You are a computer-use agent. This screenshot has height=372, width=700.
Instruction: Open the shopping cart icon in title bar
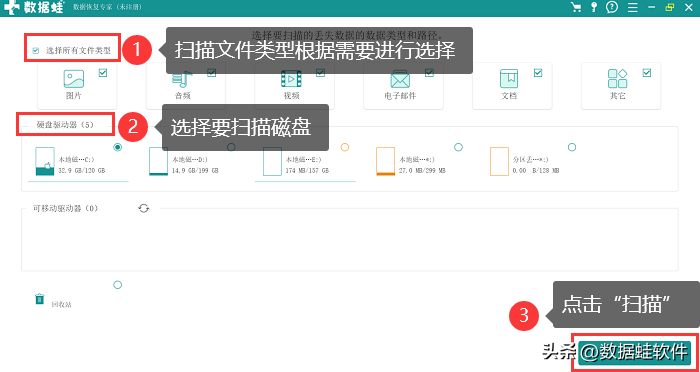click(x=576, y=7)
